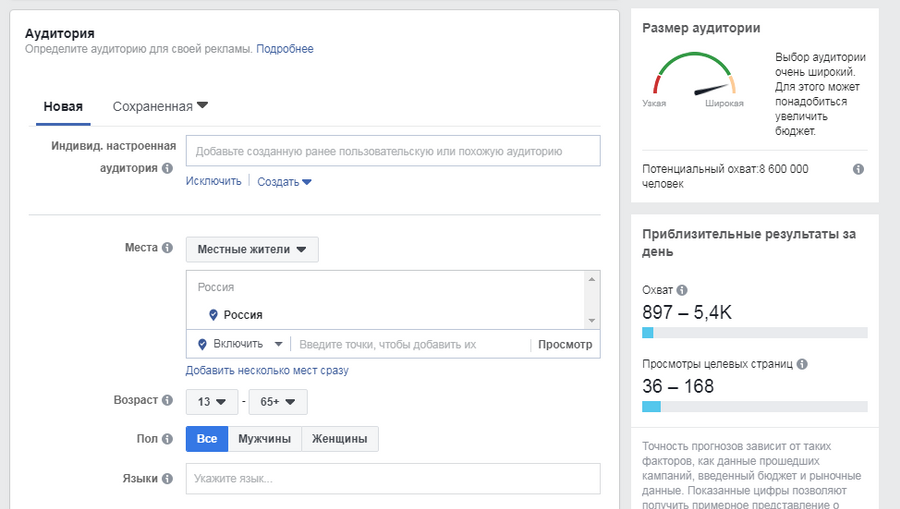
Task: Open info icon next to Охват
Action: tap(681, 290)
